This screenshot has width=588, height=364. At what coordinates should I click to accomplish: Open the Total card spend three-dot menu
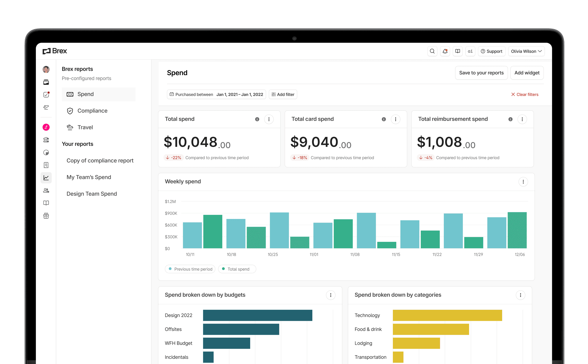coord(395,119)
